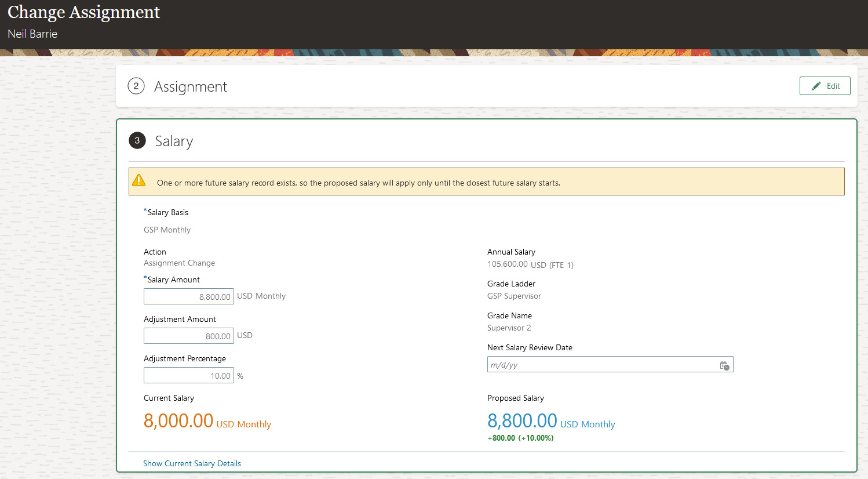
Task: Click the Grade Name label
Action: click(509, 315)
